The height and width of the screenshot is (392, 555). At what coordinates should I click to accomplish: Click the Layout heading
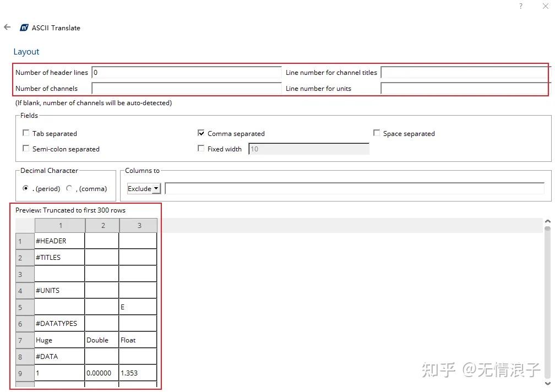pos(26,51)
